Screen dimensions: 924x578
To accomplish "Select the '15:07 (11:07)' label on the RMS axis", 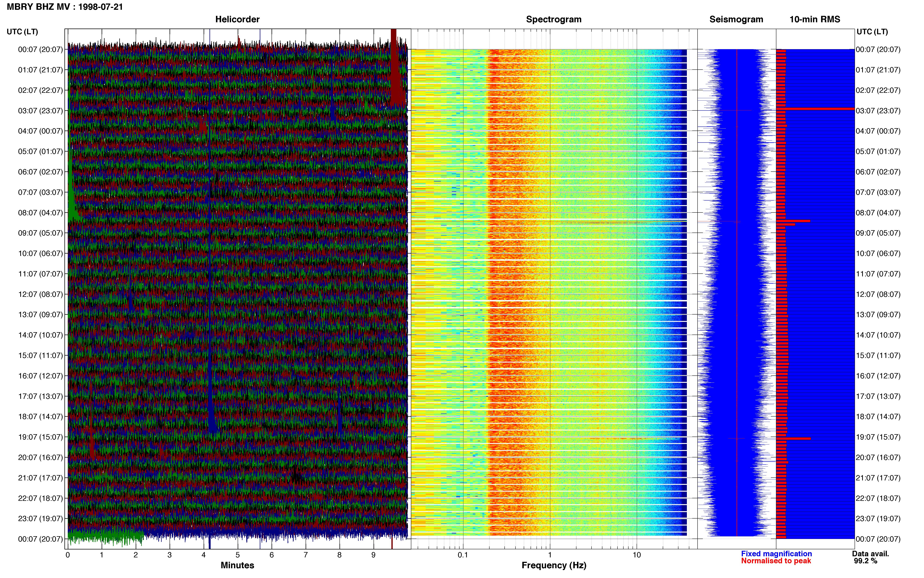I will pos(878,356).
